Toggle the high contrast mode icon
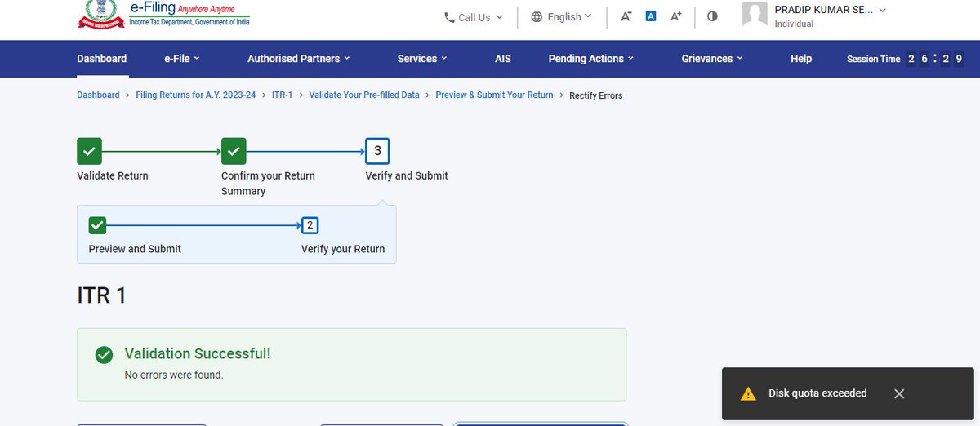 (712, 16)
